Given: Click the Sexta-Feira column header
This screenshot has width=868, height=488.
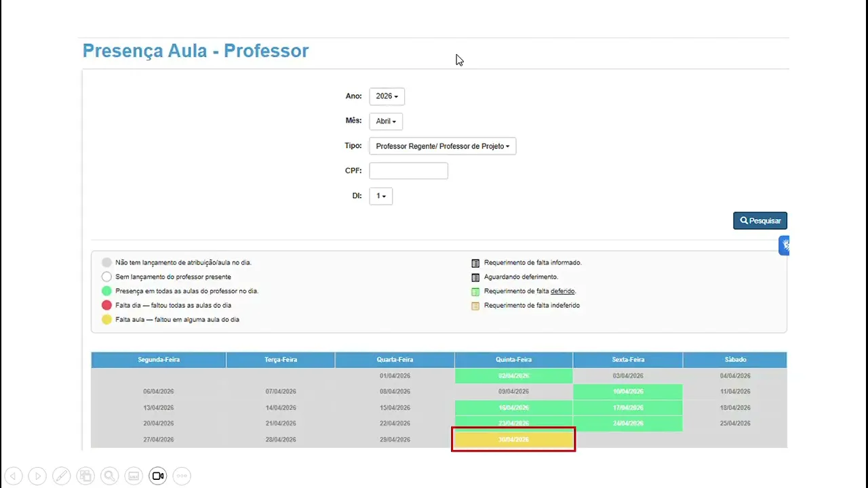Looking at the screenshot, I should 628,360.
